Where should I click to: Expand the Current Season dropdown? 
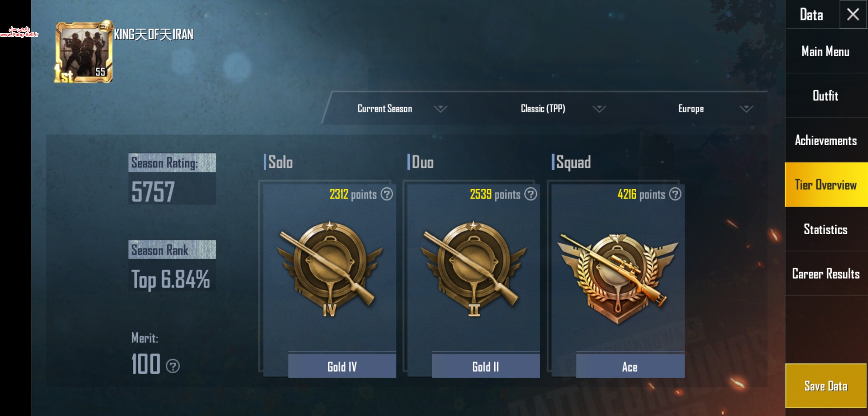pyautogui.click(x=402, y=109)
